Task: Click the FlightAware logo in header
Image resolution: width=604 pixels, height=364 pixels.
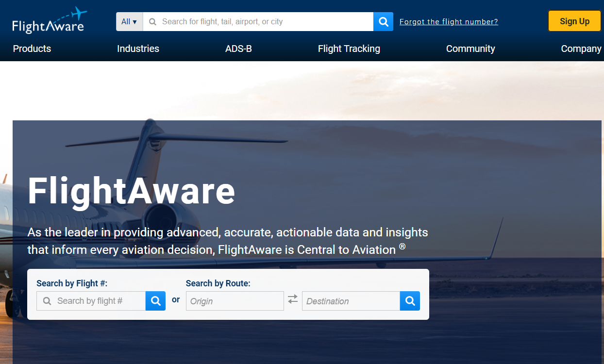Action: point(49,20)
